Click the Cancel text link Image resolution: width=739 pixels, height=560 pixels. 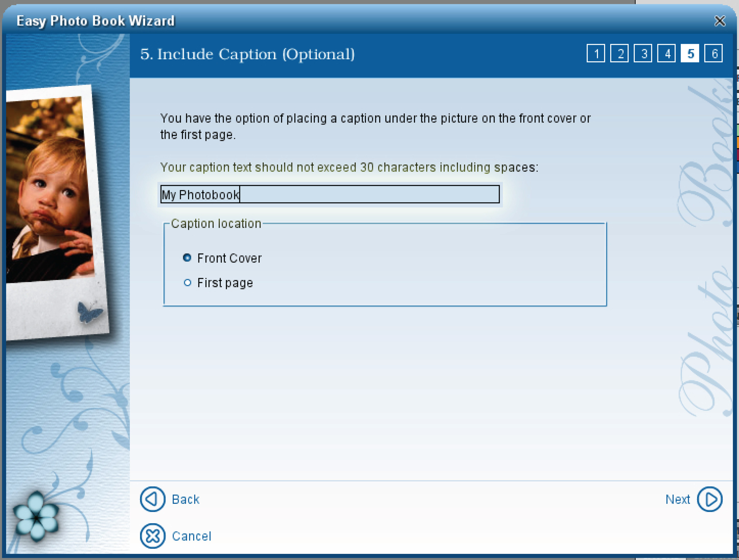tap(192, 536)
